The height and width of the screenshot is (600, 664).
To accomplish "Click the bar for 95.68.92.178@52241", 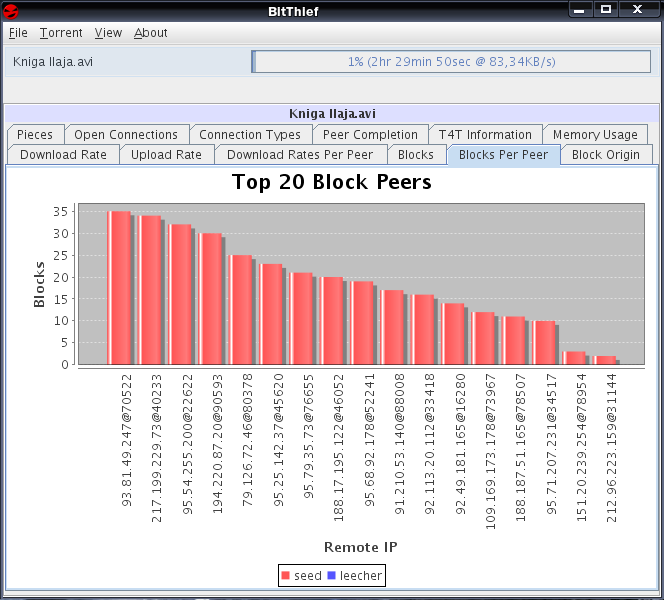I will coord(362,323).
